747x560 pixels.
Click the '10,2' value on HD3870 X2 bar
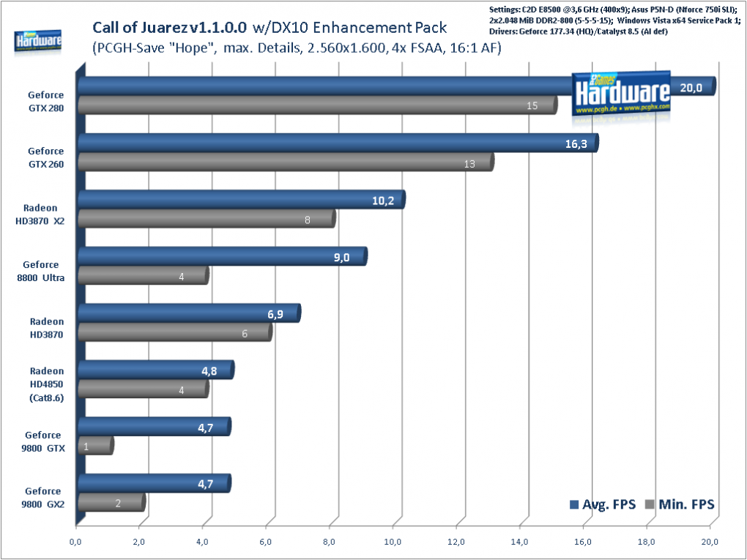tap(383, 201)
